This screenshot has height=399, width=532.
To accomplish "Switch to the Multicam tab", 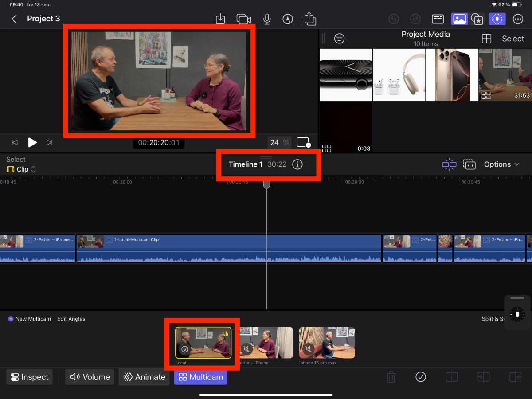I will [x=200, y=377].
